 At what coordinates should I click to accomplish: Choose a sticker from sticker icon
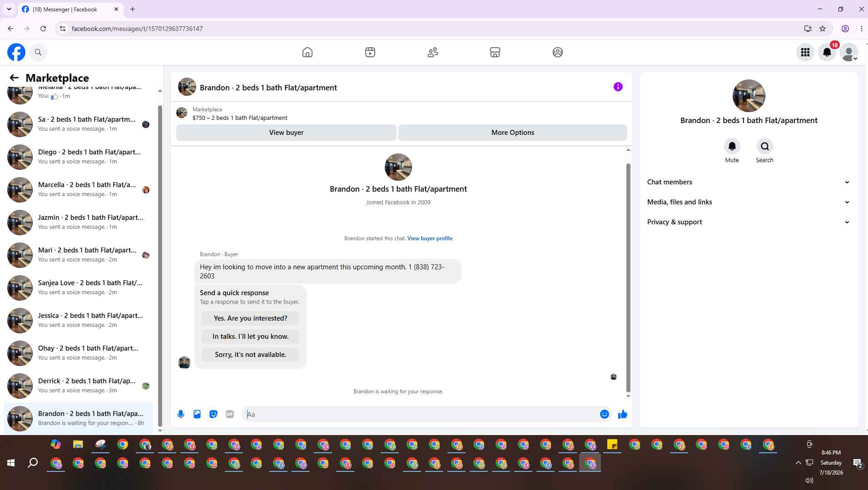point(213,414)
